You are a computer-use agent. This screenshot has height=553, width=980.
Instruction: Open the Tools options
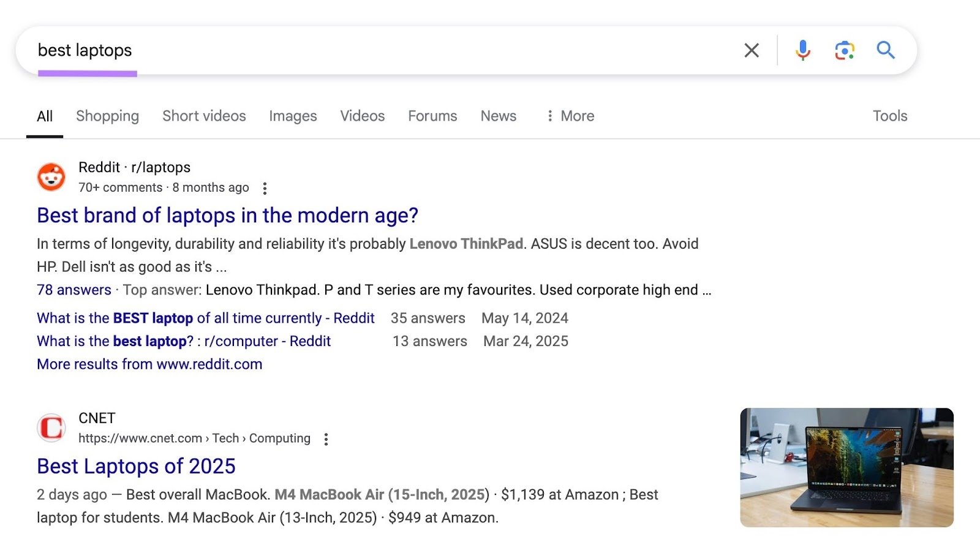[890, 116]
